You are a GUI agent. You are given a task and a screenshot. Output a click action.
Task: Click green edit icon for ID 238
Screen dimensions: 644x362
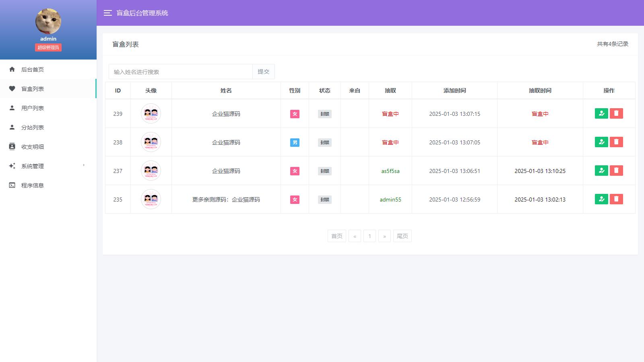601,142
